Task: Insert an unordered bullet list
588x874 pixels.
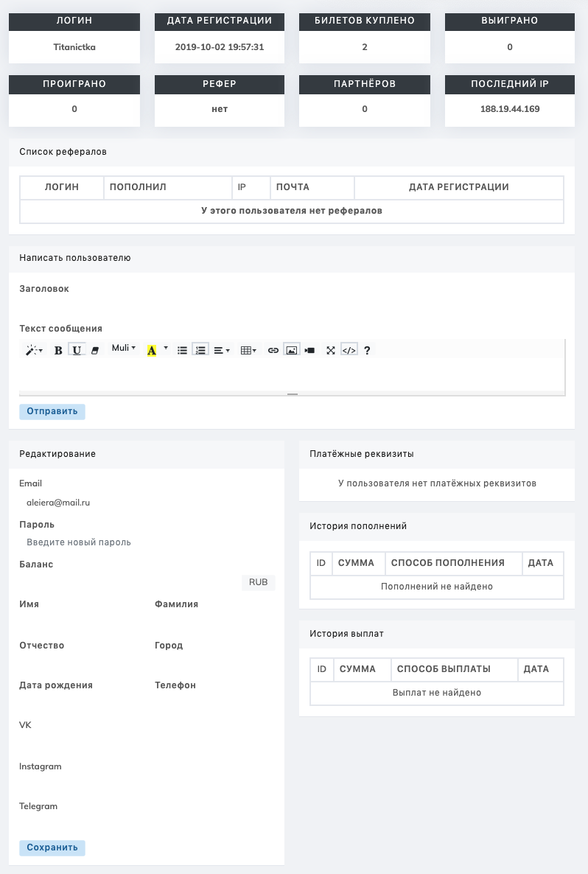Action: click(x=182, y=350)
